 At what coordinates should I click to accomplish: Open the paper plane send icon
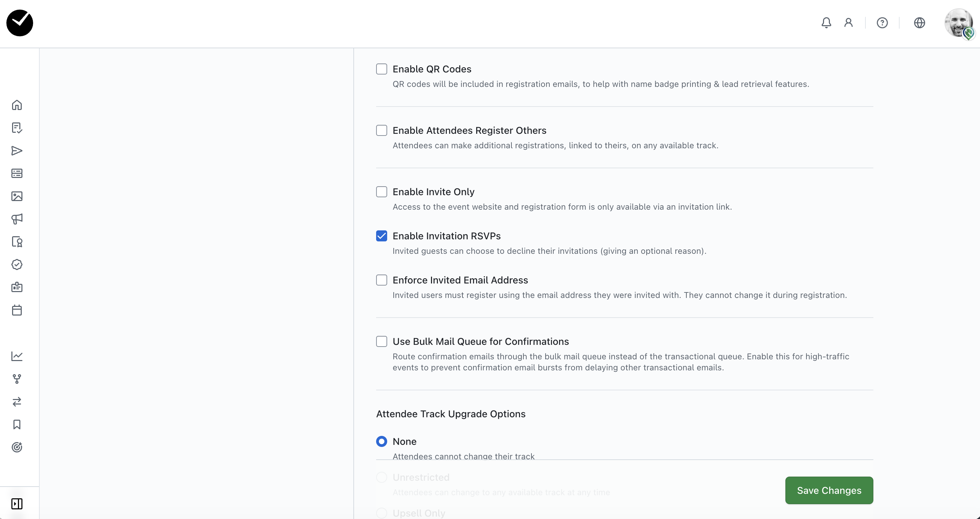click(x=17, y=151)
